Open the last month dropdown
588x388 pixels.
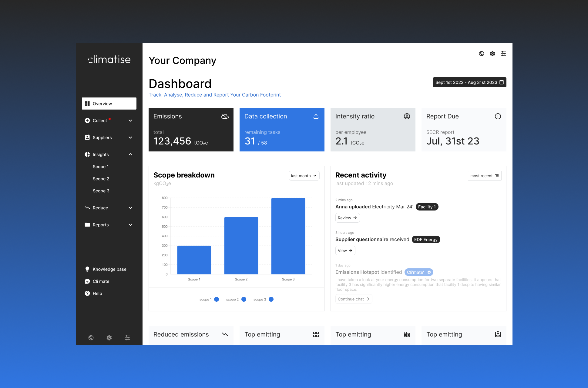coord(304,176)
